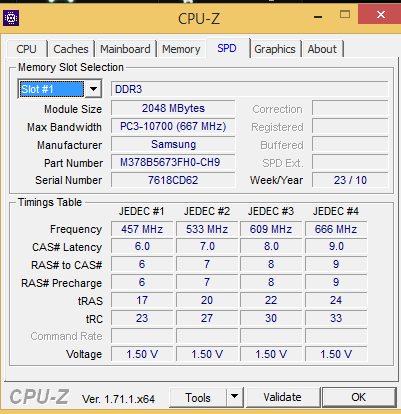
Task: Select the Mainboard tab
Action: click(x=125, y=49)
